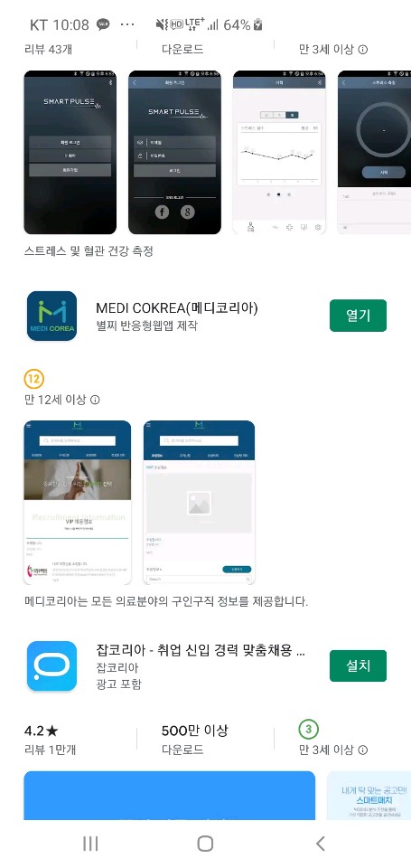Tap info icon beside top 만 3세 이상
The width and height of the screenshot is (411, 868).
click(x=363, y=49)
